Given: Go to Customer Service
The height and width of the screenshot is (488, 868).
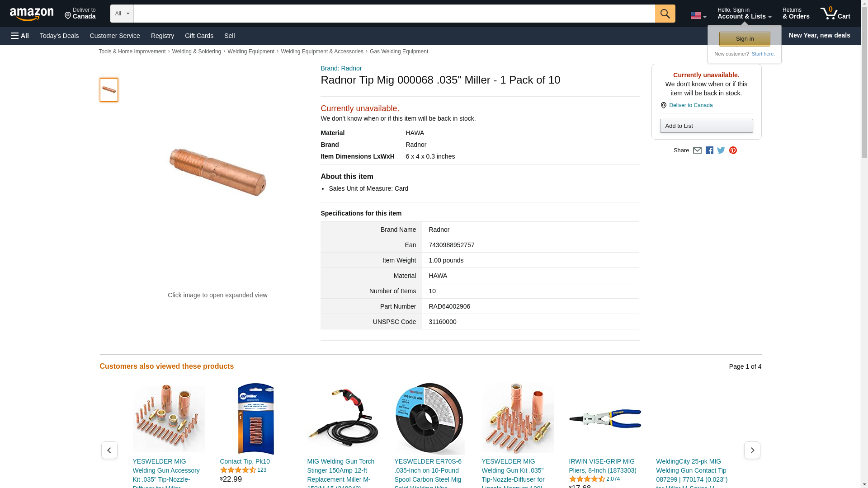Looking at the screenshot, I should [115, 36].
